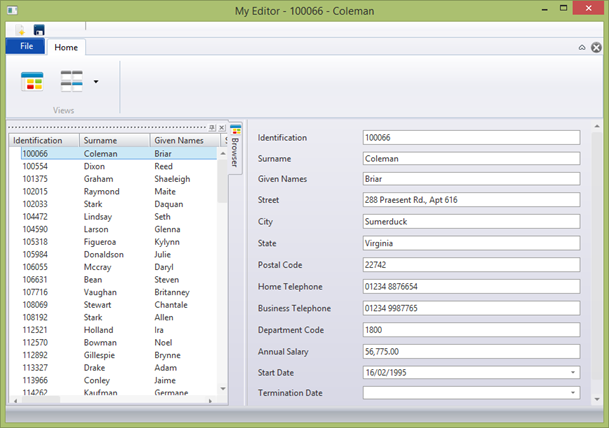Screen dimensions: 609x428
Task: Open the layout view dropdown arrow in ribbon
Action: coord(95,82)
